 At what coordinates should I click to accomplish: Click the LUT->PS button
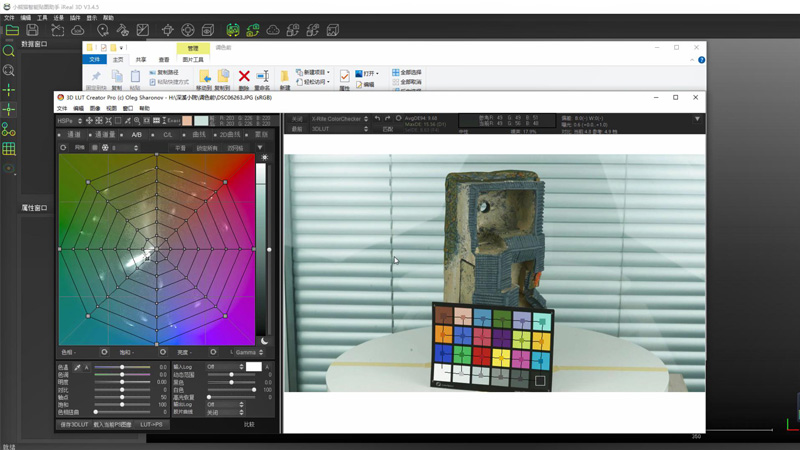[151, 424]
